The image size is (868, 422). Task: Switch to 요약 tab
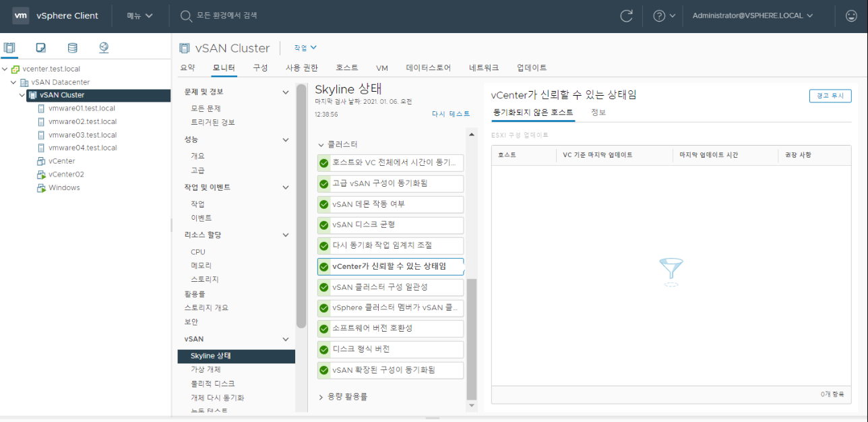(188, 68)
